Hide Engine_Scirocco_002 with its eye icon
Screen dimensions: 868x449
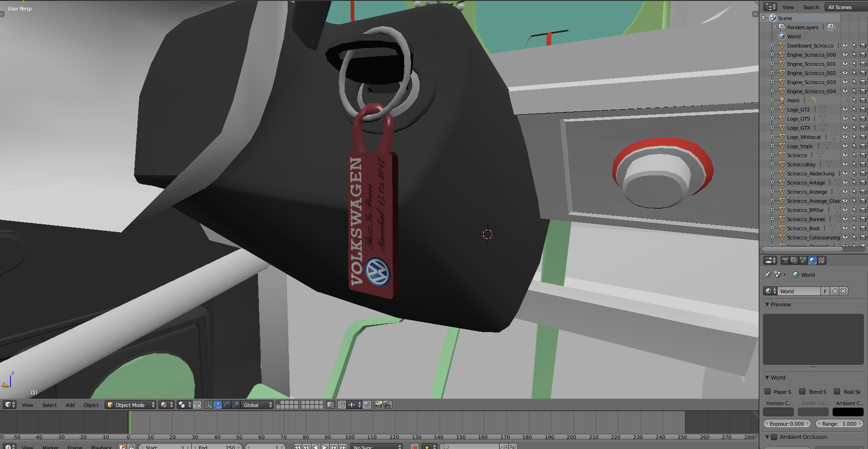[x=845, y=73]
